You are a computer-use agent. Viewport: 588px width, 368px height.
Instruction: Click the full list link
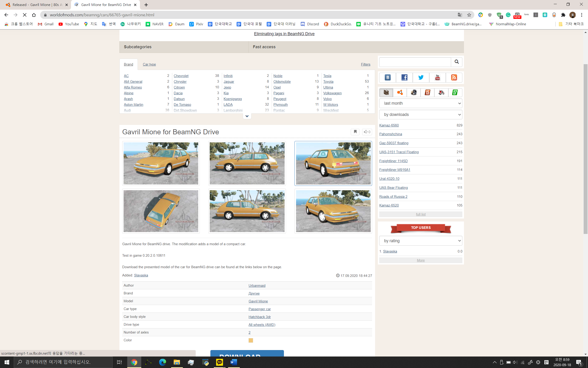coord(421,214)
